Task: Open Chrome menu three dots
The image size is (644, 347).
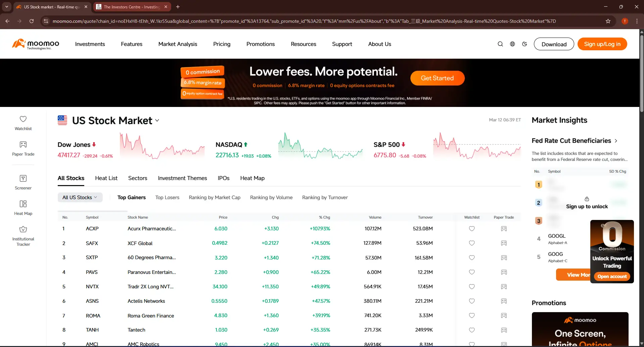Action: (x=637, y=21)
